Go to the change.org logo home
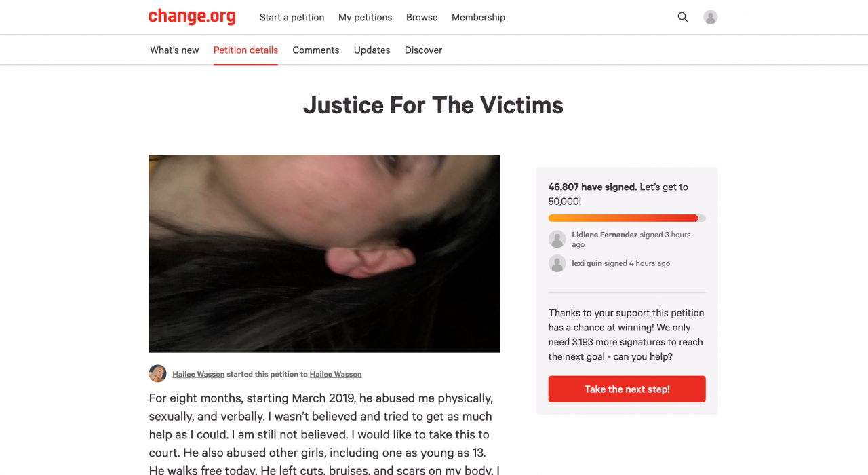Viewport: 868px width, 475px height. [192, 16]
